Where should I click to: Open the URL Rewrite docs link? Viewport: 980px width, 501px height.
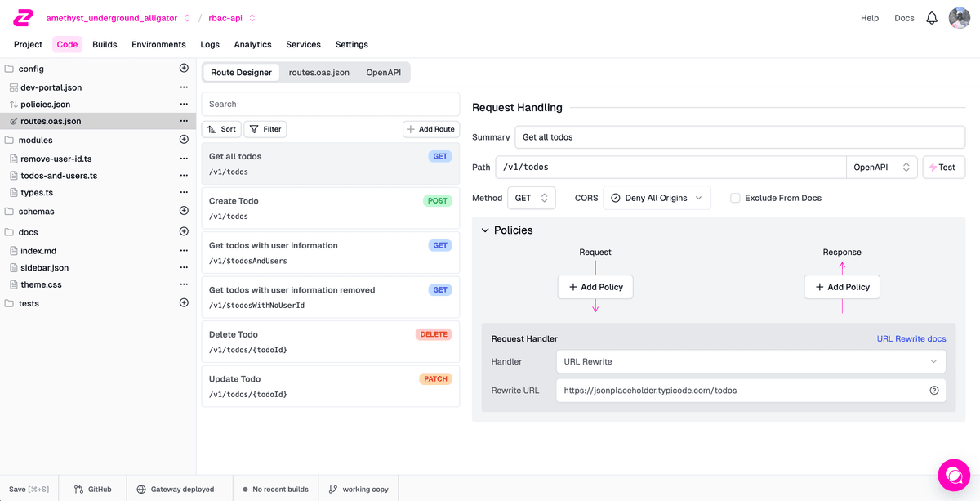click(911, 338)
